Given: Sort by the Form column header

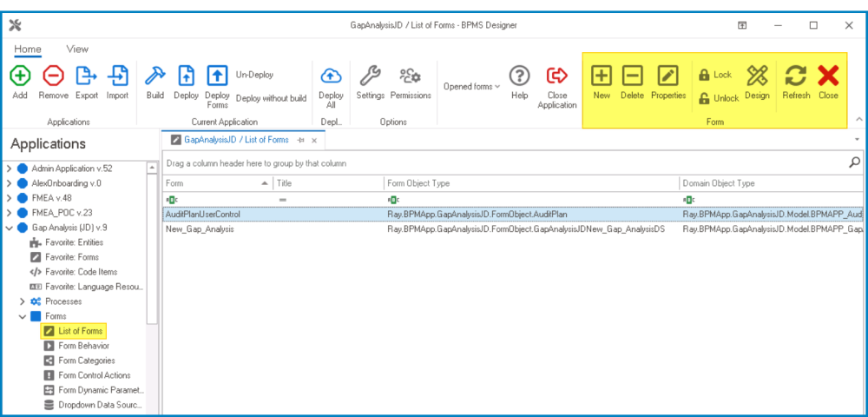Looking at the screenshot, I should pos(218,183).
